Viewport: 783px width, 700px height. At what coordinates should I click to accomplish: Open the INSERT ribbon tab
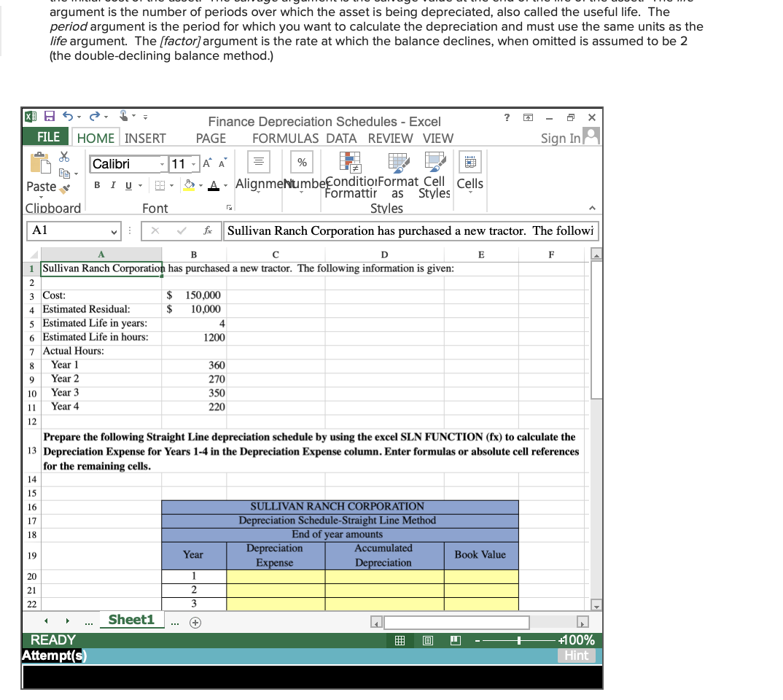146,138
